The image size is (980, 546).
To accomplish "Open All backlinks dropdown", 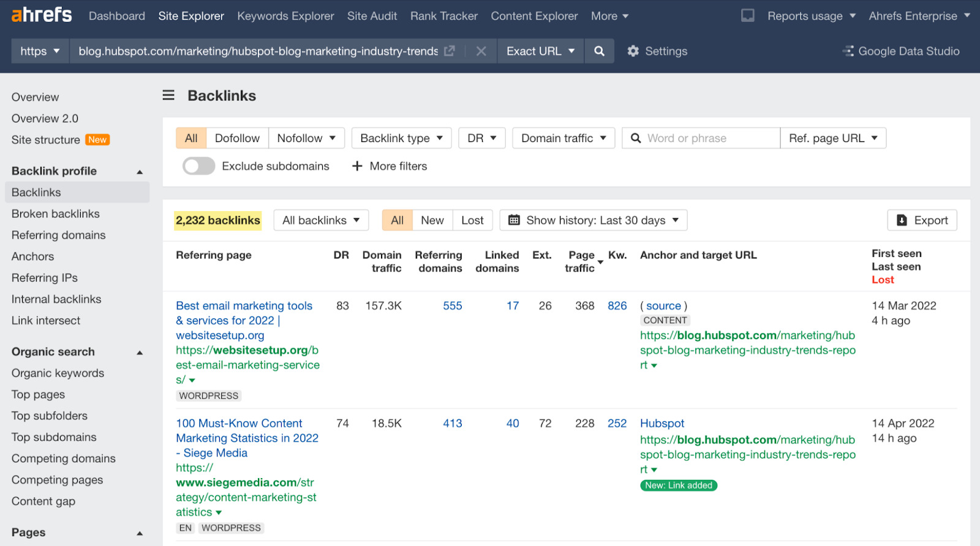I will (x=321, y=220).
